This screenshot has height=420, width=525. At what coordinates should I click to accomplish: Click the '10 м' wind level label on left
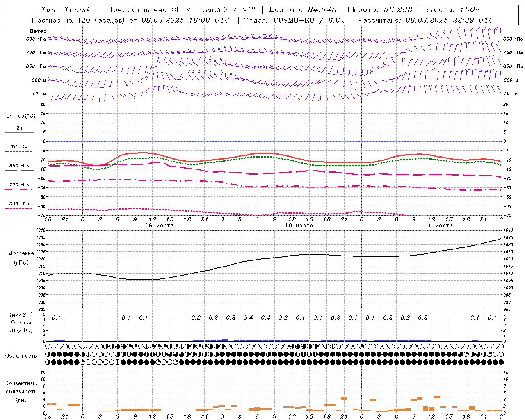[39, 94]
